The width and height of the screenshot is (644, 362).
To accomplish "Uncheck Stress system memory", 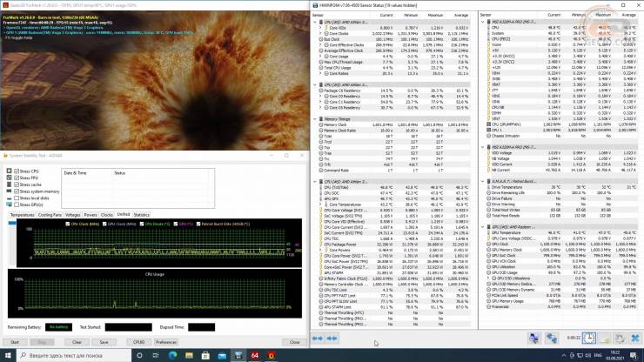I will pos(17,191).
